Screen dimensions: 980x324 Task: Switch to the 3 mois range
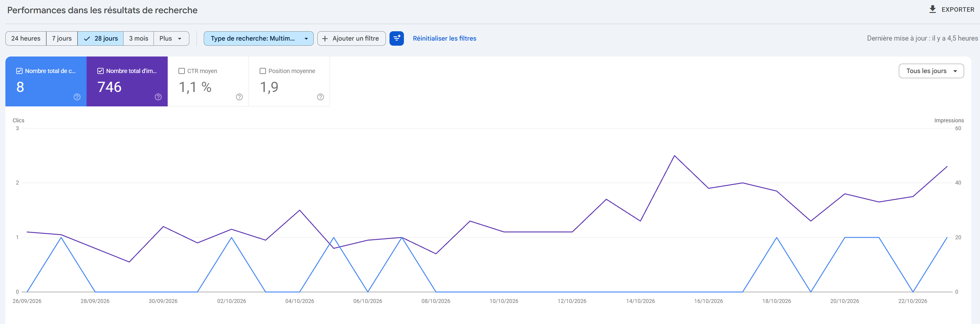click(x=139, y=38)
